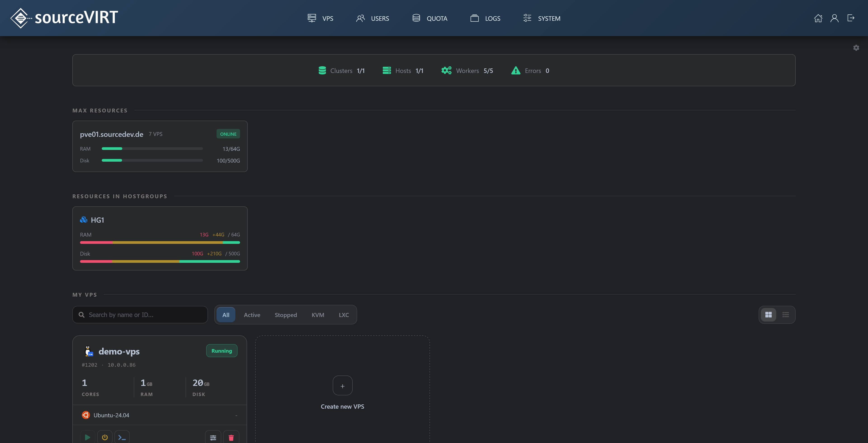Open the demo-vps title link
The height and width of the screenshot is (443, 868).
pyautogui.click(x=119, y=351)
